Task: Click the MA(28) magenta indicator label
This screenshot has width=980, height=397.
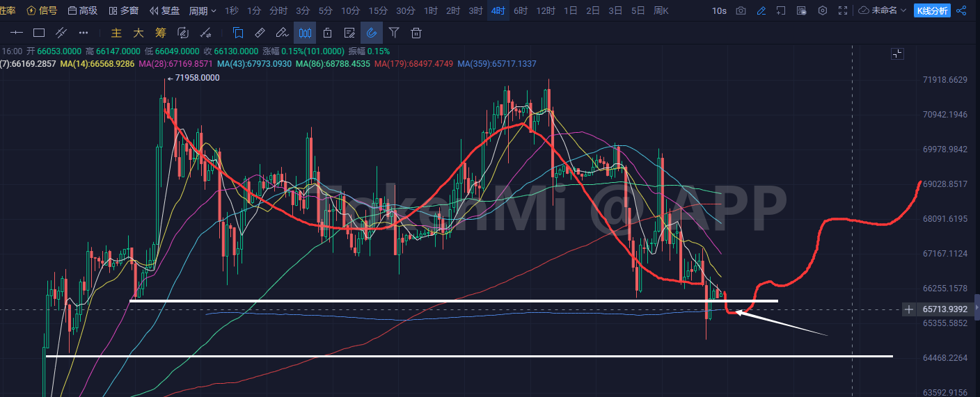Action: click(175, 64)
